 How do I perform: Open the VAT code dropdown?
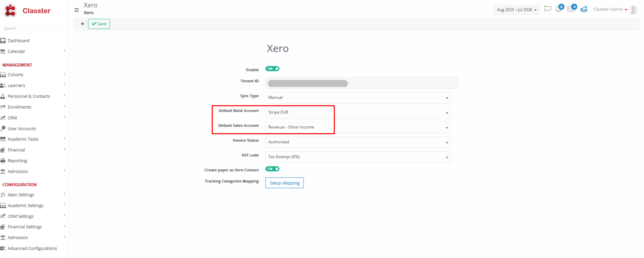coord(358,157)
